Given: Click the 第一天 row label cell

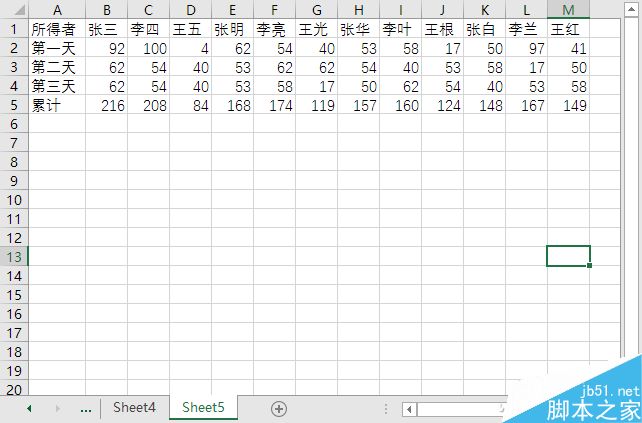Looking at the screenshot, I should [x=57, y=48].
